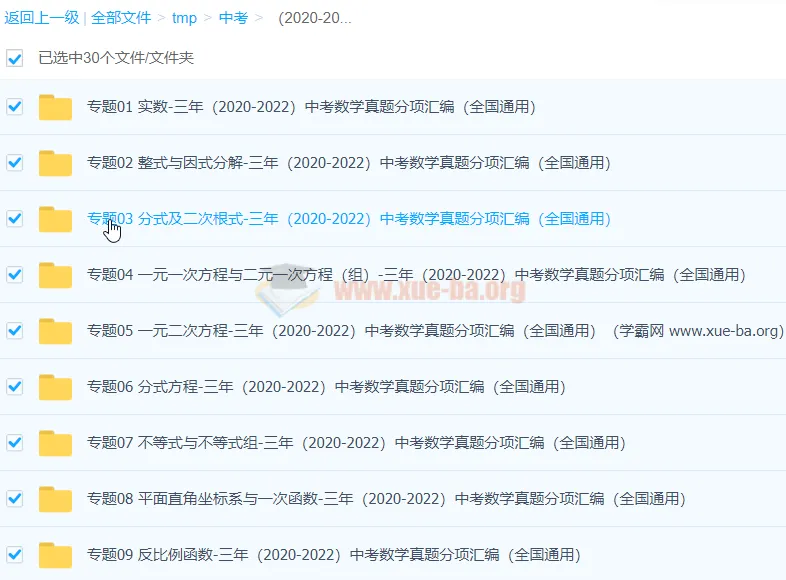Navigate to the 中考 breadcrumb folder
786x580 pixels.
pos(233,18)
